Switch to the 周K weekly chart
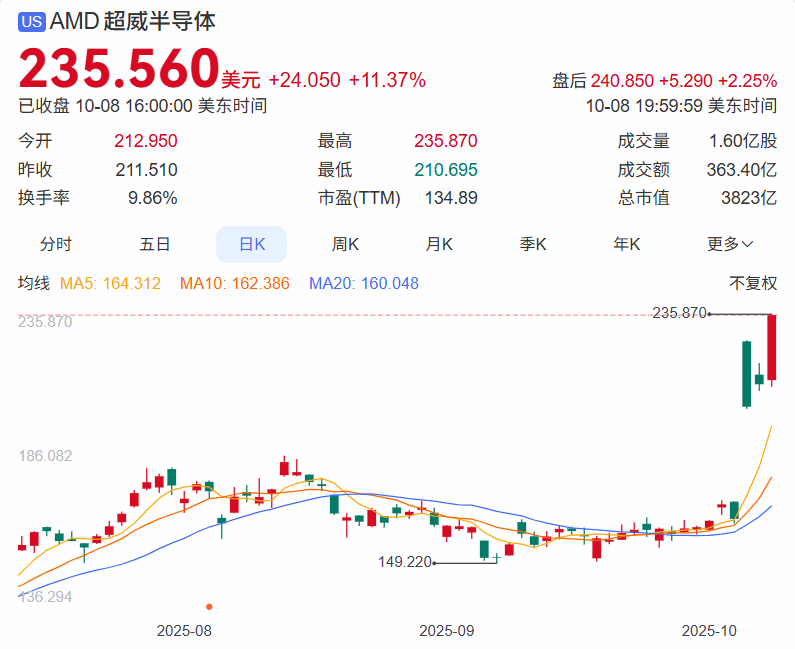 [346, 244]
